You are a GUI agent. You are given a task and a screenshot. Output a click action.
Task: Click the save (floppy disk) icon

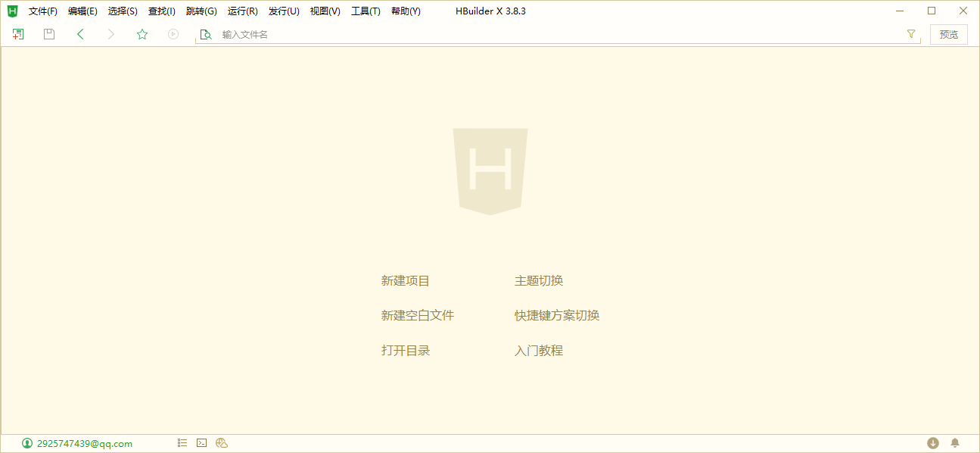[x=48, y=34]
